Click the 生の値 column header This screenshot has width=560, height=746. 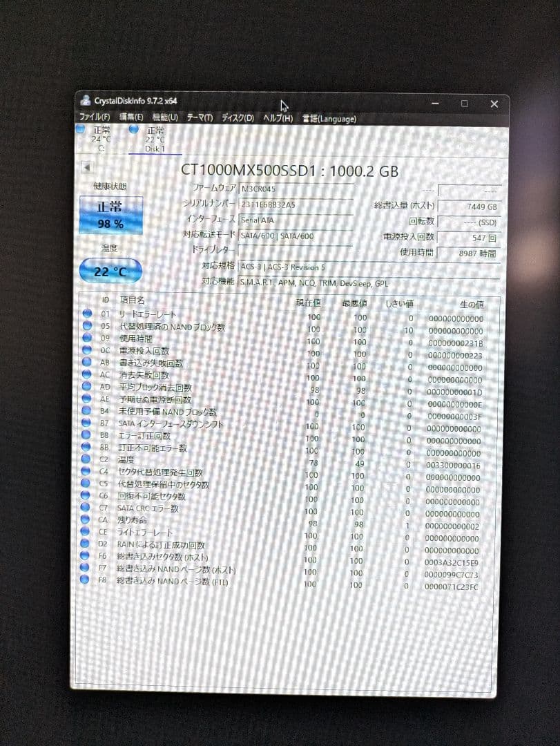472,305
